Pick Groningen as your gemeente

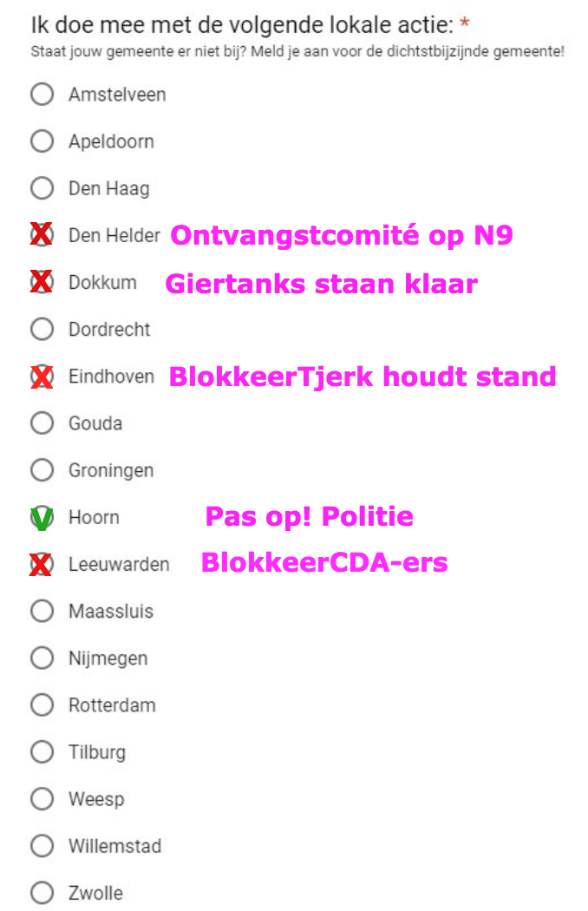coord(42,469)
